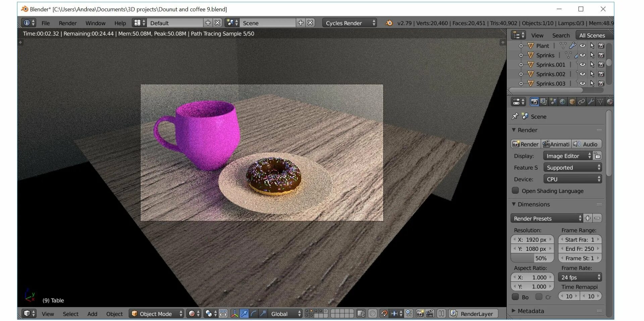644x321 pixels.
Task: Toggle selectability arrow for Sprinks
Action: (592, 55)
